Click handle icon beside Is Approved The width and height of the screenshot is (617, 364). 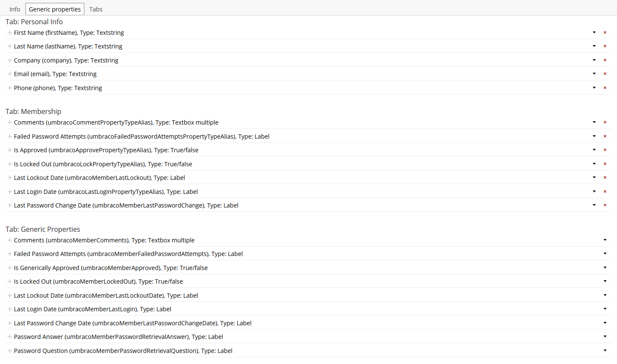10,150
